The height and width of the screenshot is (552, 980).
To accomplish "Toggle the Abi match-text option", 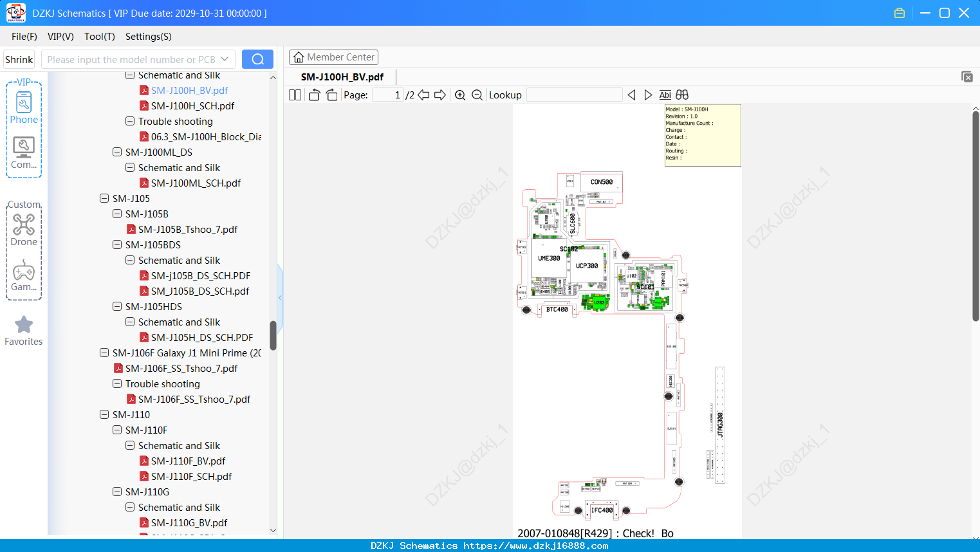I will click(x=665, y=95).
